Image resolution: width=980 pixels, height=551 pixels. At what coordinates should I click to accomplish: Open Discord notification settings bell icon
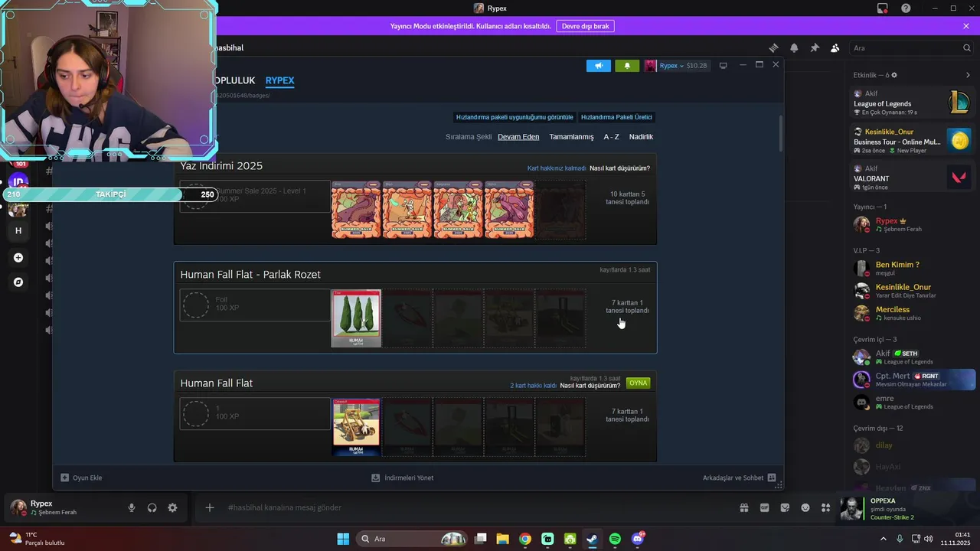coord(794,47)
